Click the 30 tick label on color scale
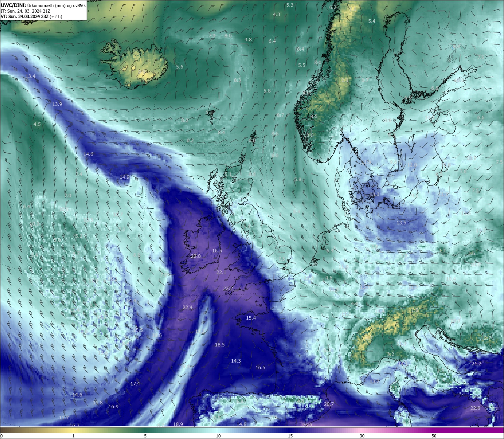 pos(362,436)
